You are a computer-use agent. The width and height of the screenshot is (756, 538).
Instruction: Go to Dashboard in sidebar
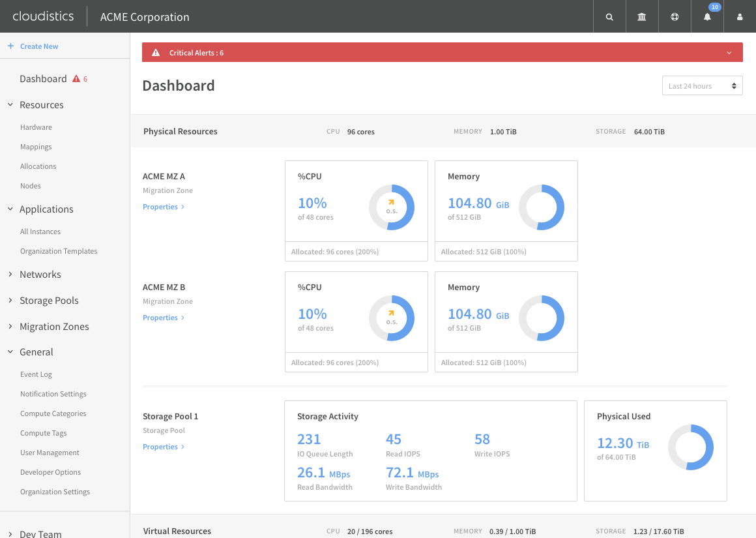[43, 79]
